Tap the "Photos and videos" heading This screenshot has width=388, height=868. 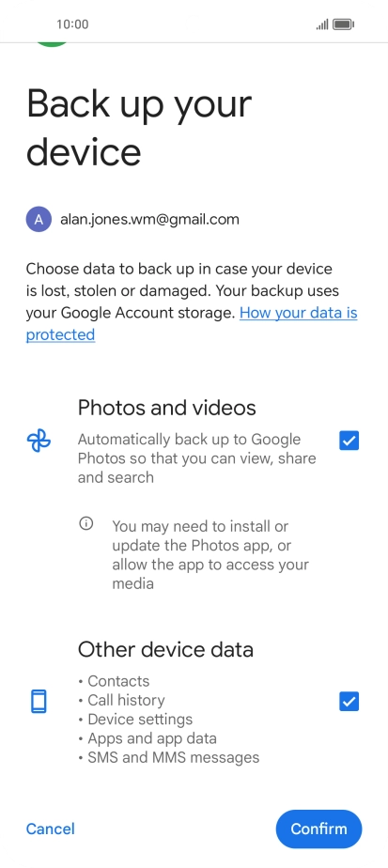click(x=166, y=408)
